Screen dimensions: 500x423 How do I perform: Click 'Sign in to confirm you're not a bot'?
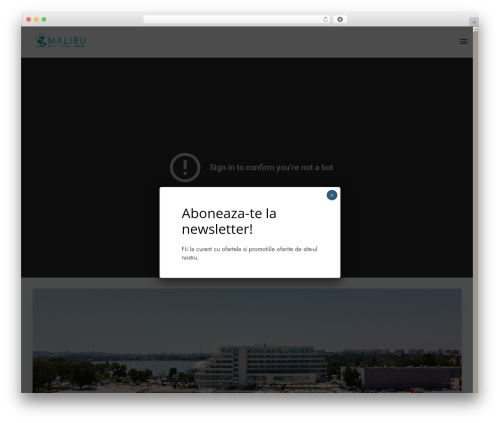(x=271, y=167)
